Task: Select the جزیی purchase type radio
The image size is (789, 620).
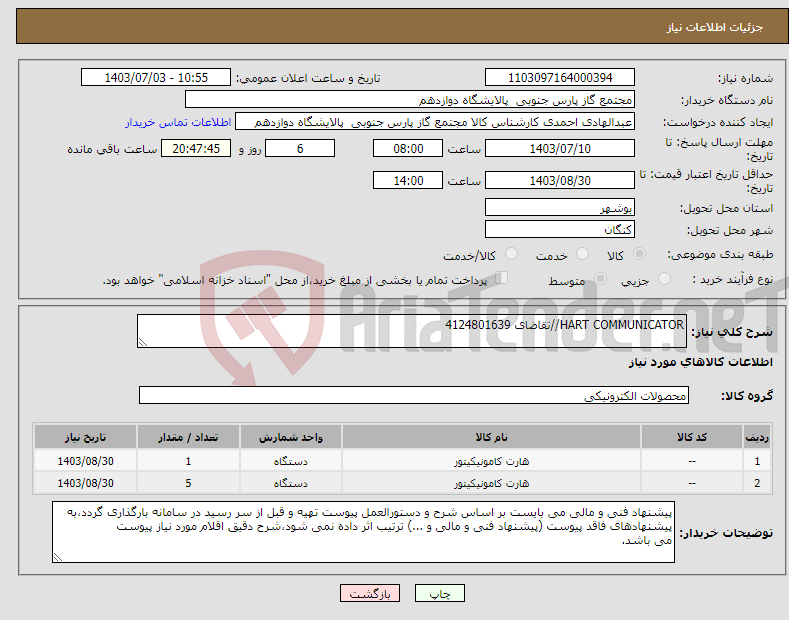Action: (664, 278)
